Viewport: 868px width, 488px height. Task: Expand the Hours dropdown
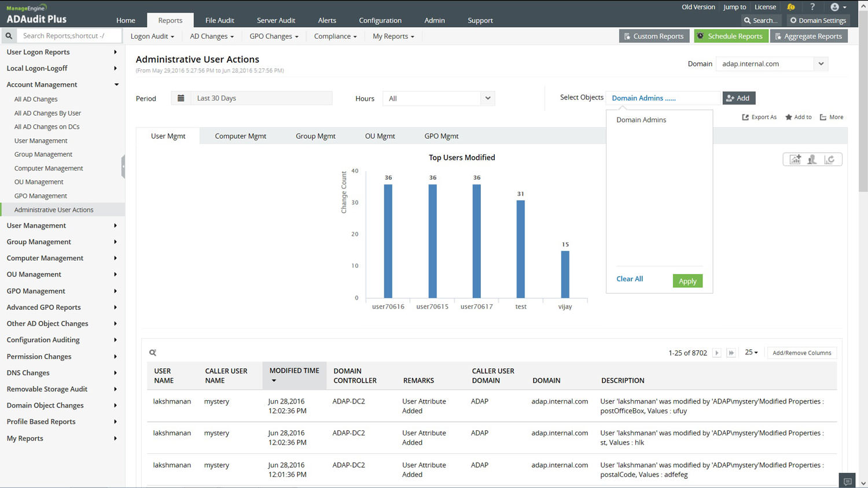(x=488, y=98)
